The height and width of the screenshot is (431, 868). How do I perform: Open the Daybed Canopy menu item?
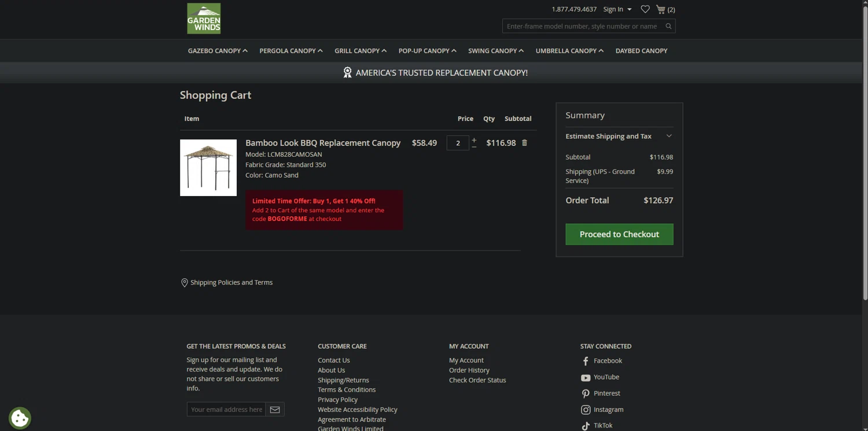[641, 51]
